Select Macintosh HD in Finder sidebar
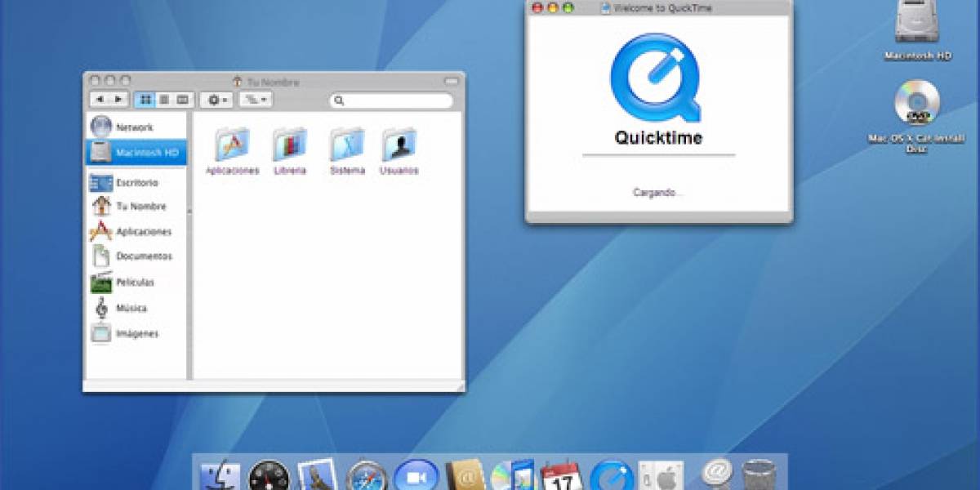 (x=136, y=152)
